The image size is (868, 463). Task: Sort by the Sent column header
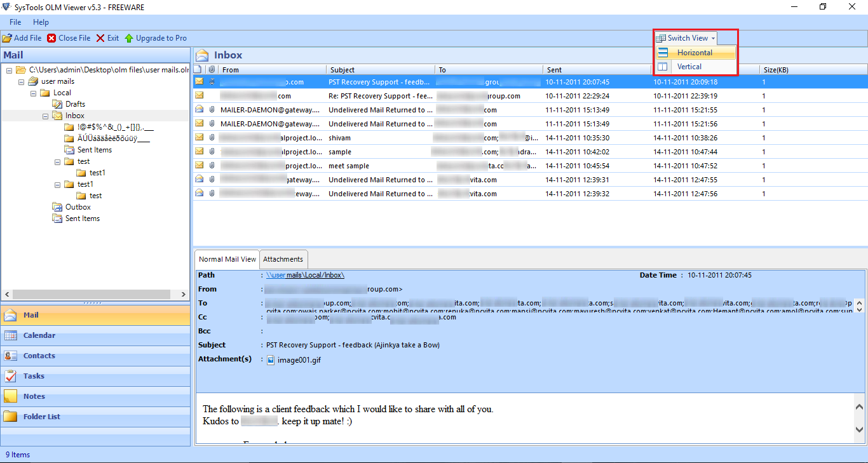(x=597, y=70)
